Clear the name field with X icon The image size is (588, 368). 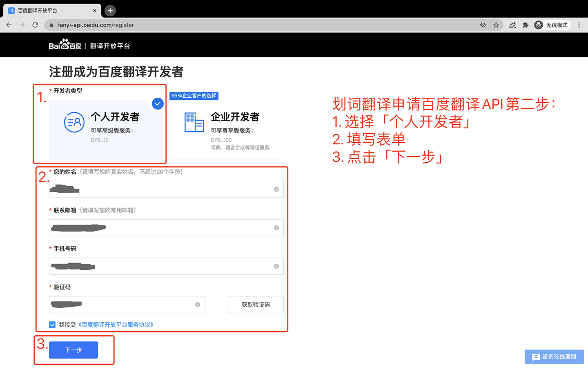276,189
